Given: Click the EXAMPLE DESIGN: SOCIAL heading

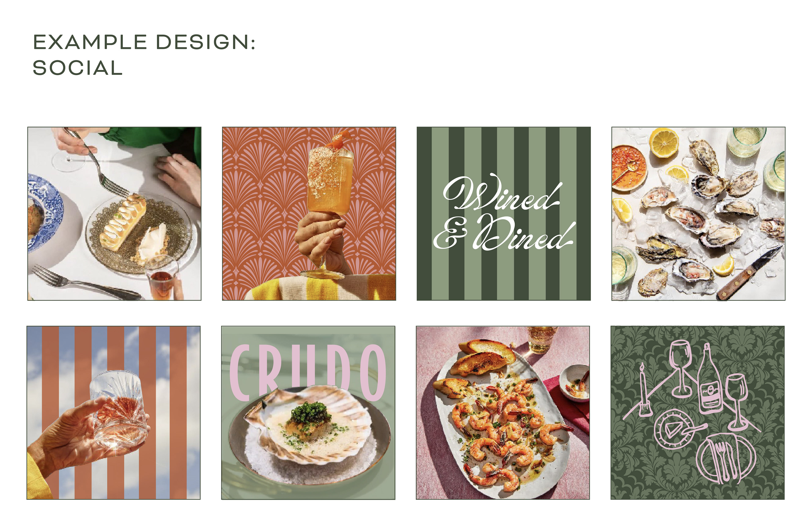Looking at the screenshot, I should pyautogui.click(x=144, y=55).
